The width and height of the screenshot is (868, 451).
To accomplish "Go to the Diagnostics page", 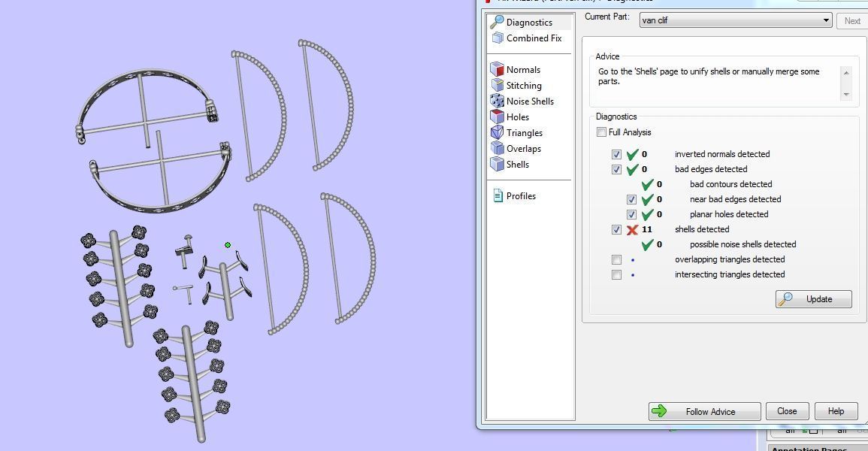I will 529,22.
